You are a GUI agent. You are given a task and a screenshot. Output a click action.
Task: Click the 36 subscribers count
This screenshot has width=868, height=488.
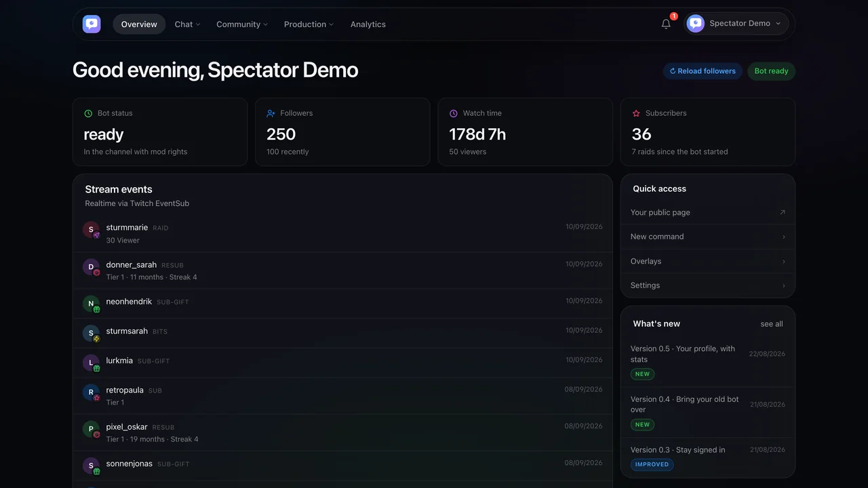(642, 134)
